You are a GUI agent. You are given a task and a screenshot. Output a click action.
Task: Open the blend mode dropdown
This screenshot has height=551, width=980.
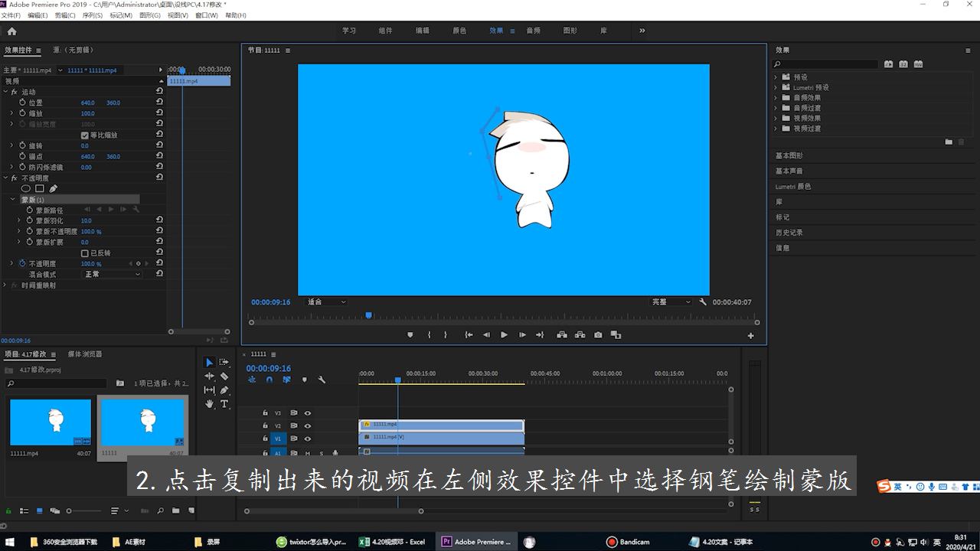tap(112, 274)
